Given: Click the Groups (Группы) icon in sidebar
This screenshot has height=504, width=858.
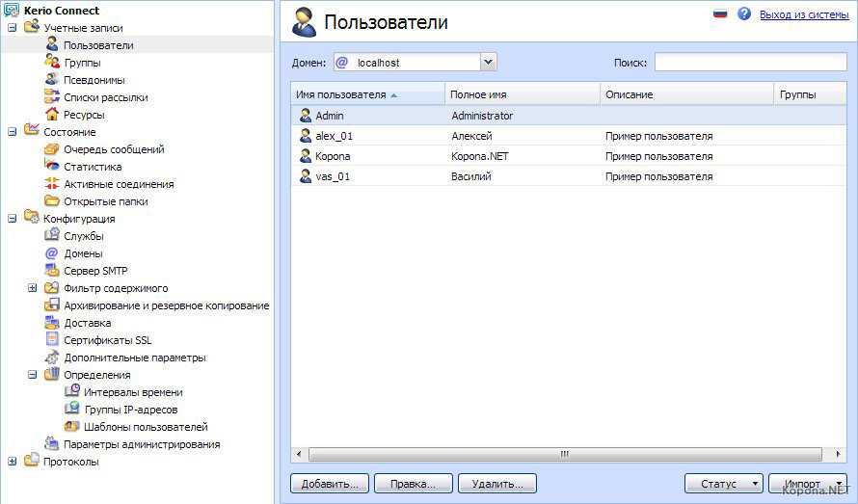Looking at the screenshot, I should pos(52,62).
